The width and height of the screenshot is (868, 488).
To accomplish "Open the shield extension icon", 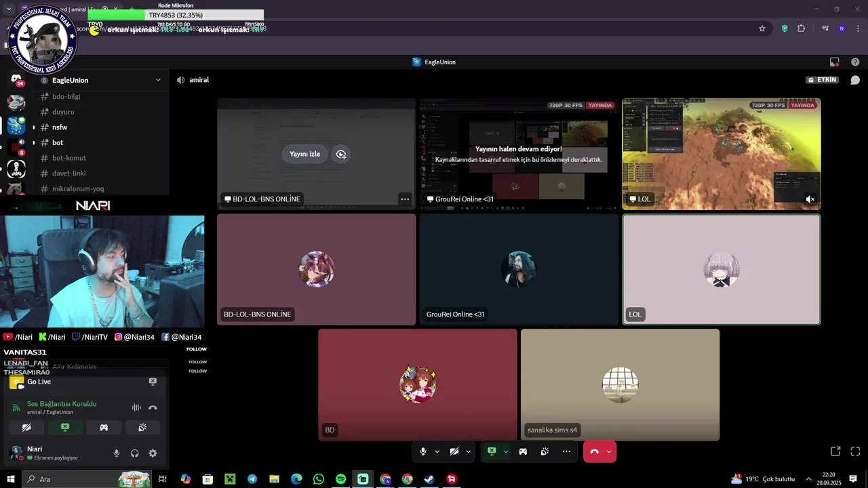I will coord(785,28).
